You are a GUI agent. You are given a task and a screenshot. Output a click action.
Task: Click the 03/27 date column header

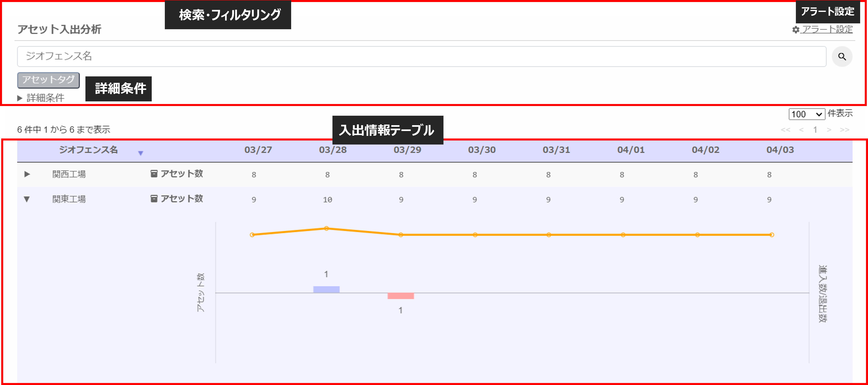[x=258, y=150]
